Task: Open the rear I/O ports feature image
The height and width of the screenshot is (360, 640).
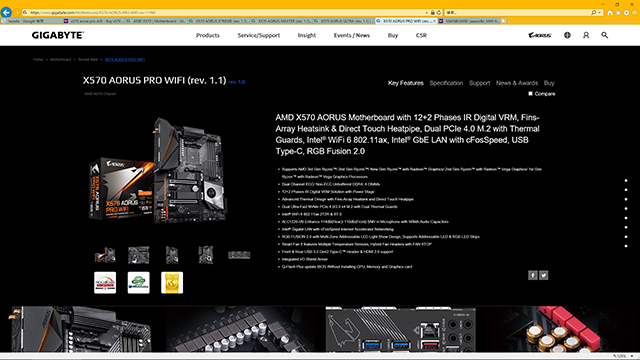Action: [400, 329]
